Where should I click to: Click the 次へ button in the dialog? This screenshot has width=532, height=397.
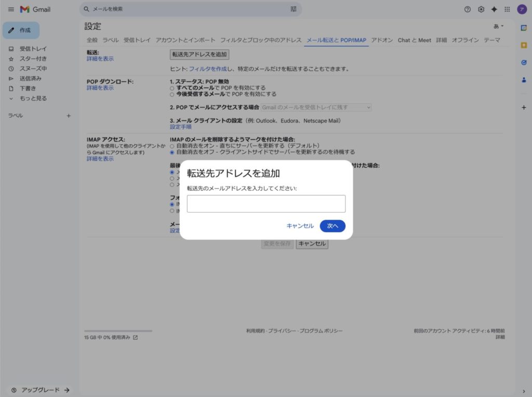pyautogui.click(x=332, y=226)
